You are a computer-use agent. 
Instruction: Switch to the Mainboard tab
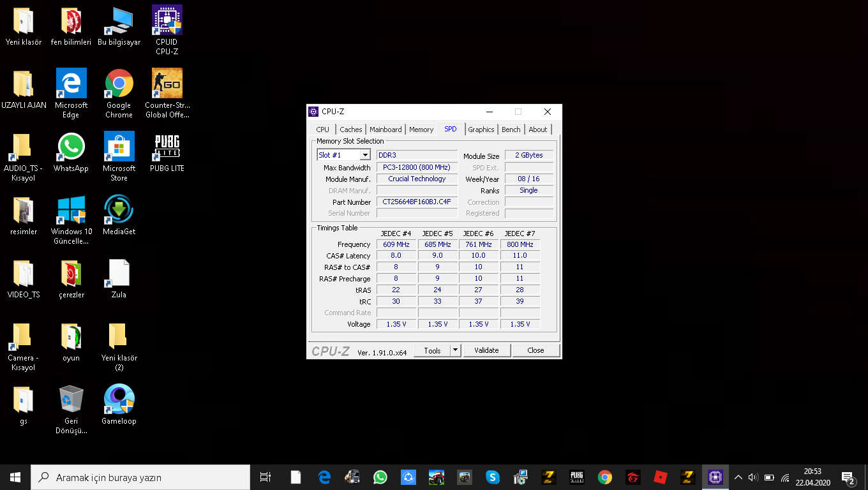385,130
